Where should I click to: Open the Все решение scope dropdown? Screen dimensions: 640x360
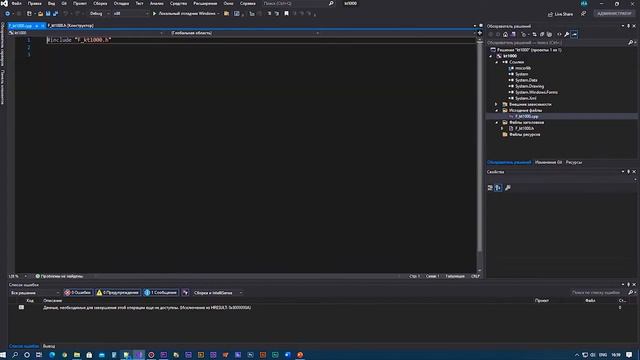(x=35, y=293)
